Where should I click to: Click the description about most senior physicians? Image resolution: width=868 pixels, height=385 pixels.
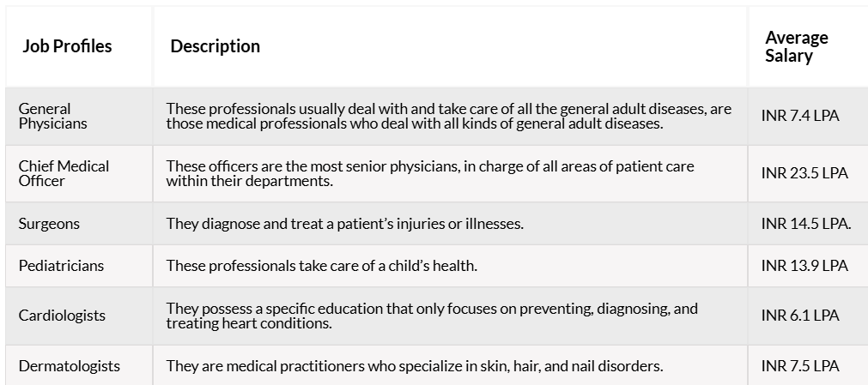tap(430, 174)
